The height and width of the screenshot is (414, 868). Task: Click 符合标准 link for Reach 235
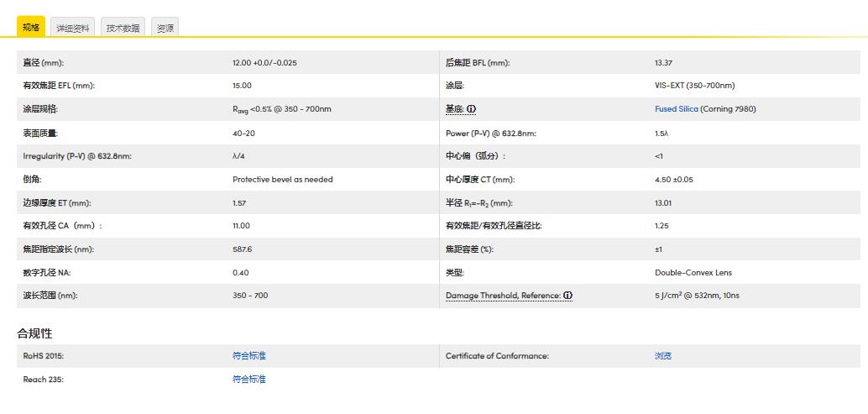tap(248, 380)
